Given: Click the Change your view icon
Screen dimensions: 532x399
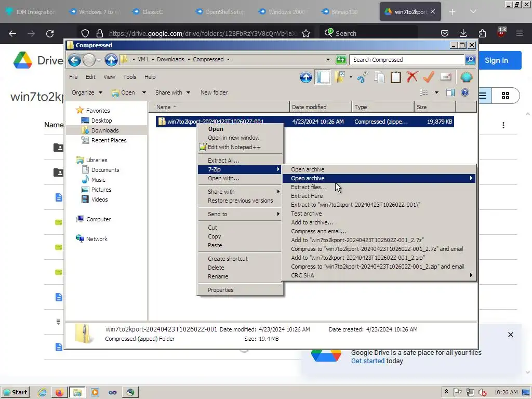Looking at the screenshot, I should [424, 92].
